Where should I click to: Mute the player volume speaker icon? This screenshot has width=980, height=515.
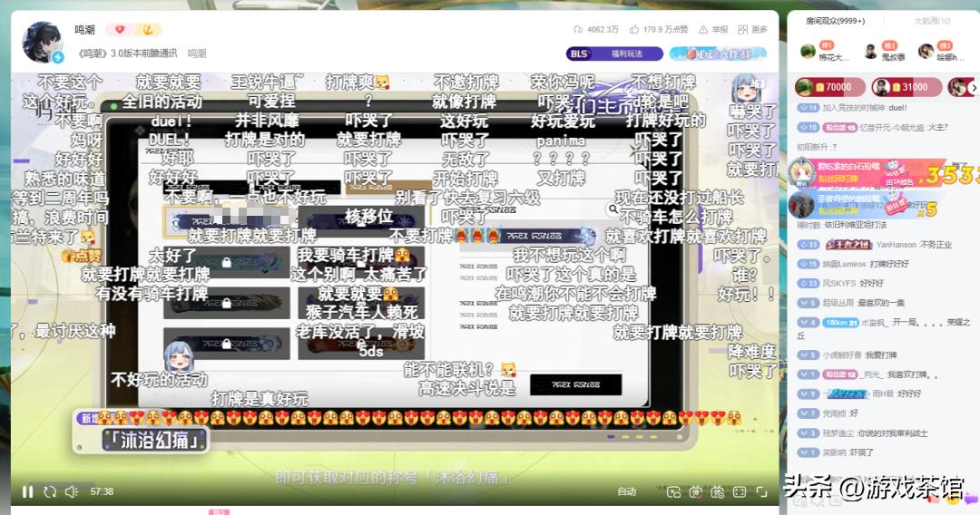click(72, 492)
